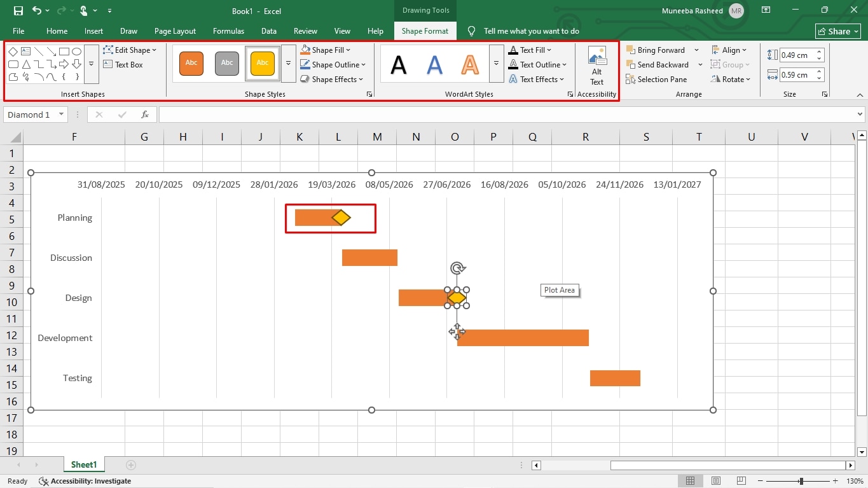Image resolution: width=868 pixels, height=488 pixels.
Task: Choose the left brace shape
Action: coord(64,77)
